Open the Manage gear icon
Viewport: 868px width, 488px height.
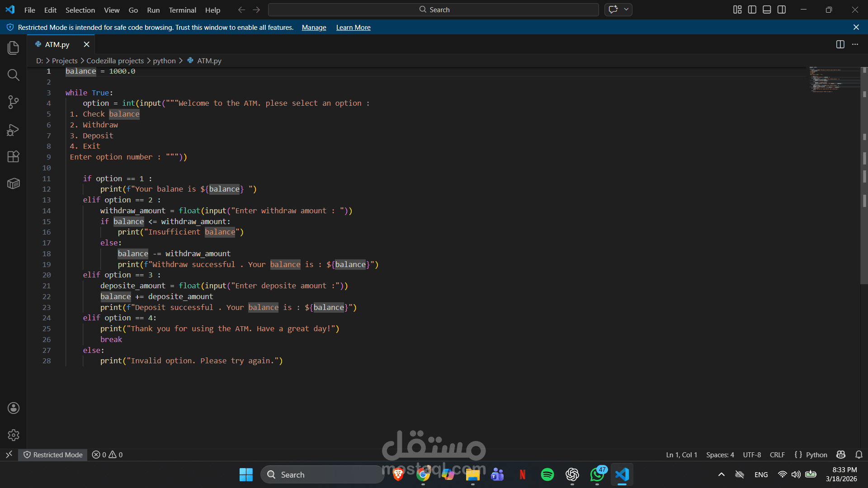tap(14, 435)
